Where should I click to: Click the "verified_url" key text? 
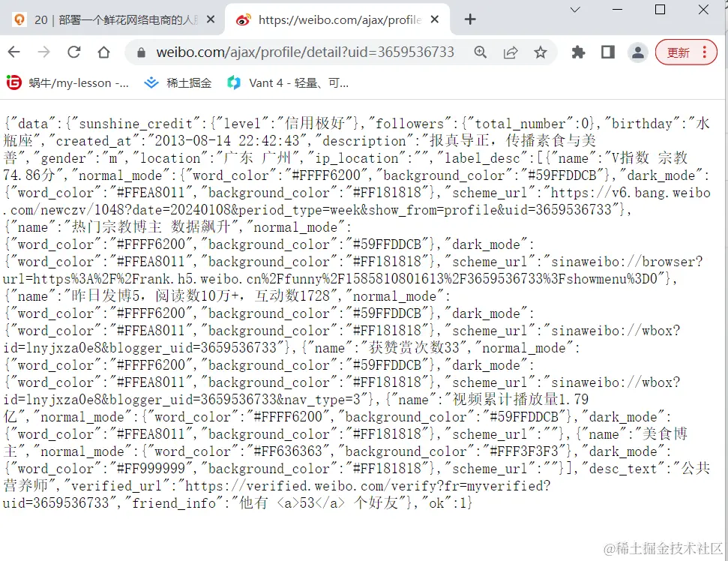[117, 486]
